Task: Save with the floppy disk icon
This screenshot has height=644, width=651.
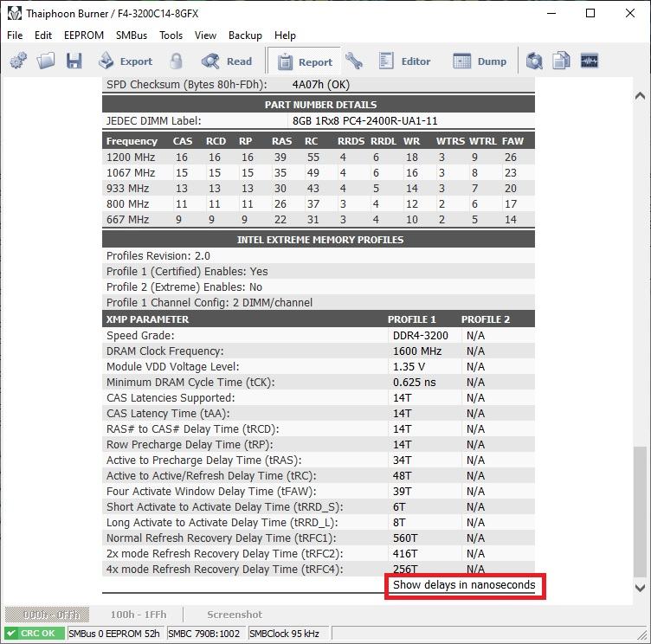Action: pyautogui.click(x=74, y=61)
